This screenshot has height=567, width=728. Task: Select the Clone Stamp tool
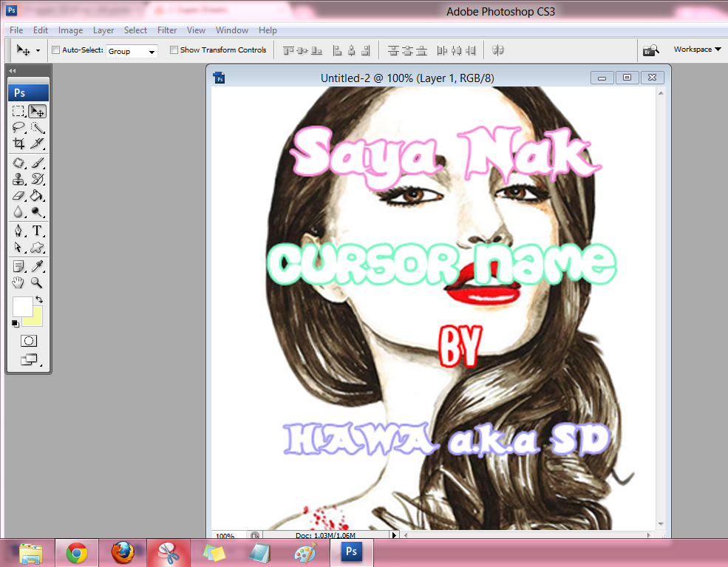[x=18, y=179]
